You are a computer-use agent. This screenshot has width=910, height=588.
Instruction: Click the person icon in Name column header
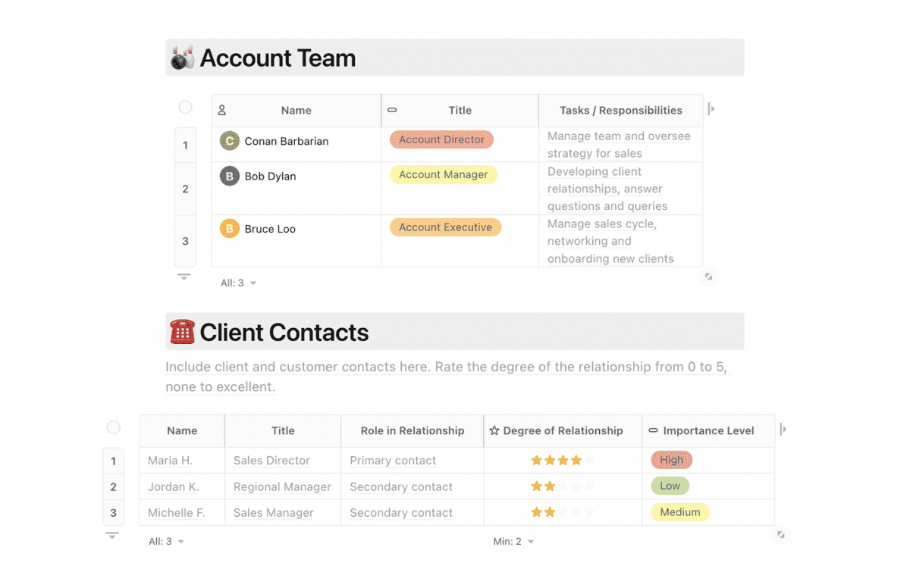(x=222, y=111)
